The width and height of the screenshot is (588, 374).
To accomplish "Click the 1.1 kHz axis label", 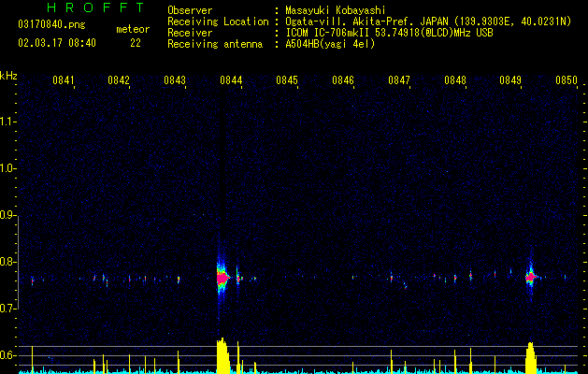I will (x=7, y=122).
